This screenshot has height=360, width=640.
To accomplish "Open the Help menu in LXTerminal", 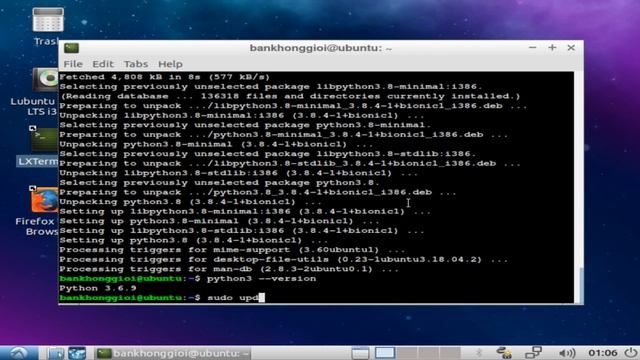I will 170,64.
